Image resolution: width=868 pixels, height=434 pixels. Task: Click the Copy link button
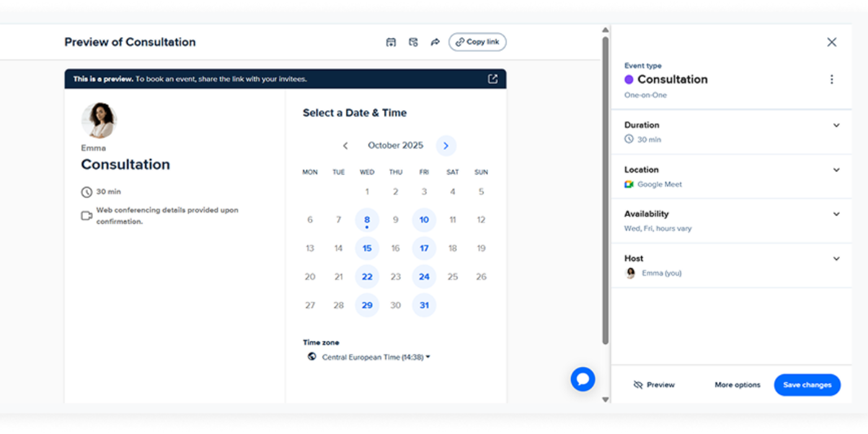[x=477, y=42]
